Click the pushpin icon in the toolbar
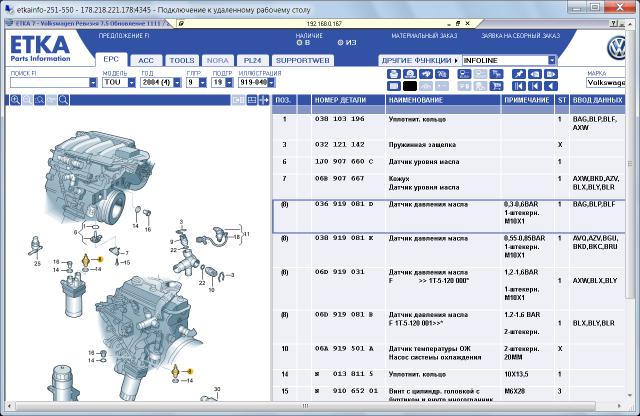640x416 pixels. (518, 74)
